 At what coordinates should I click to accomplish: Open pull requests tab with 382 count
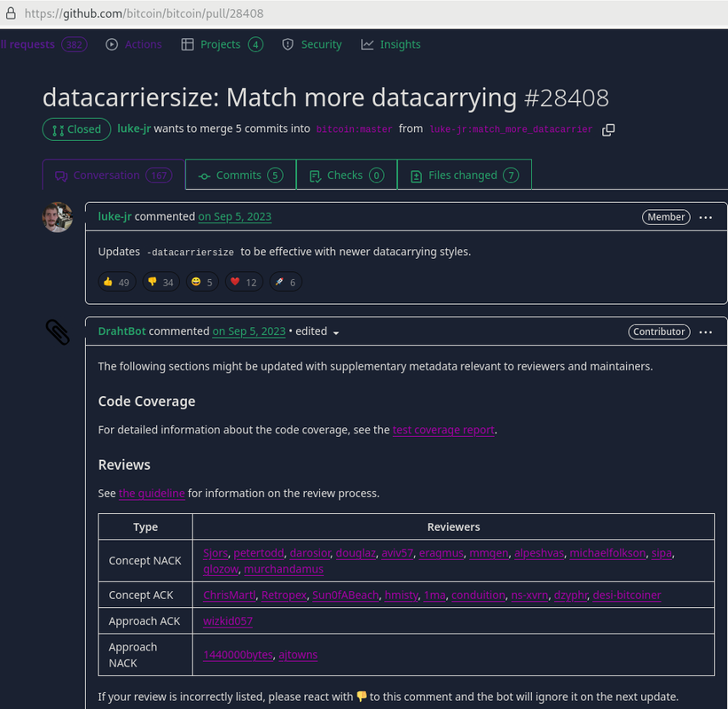(x=43, y=44)
